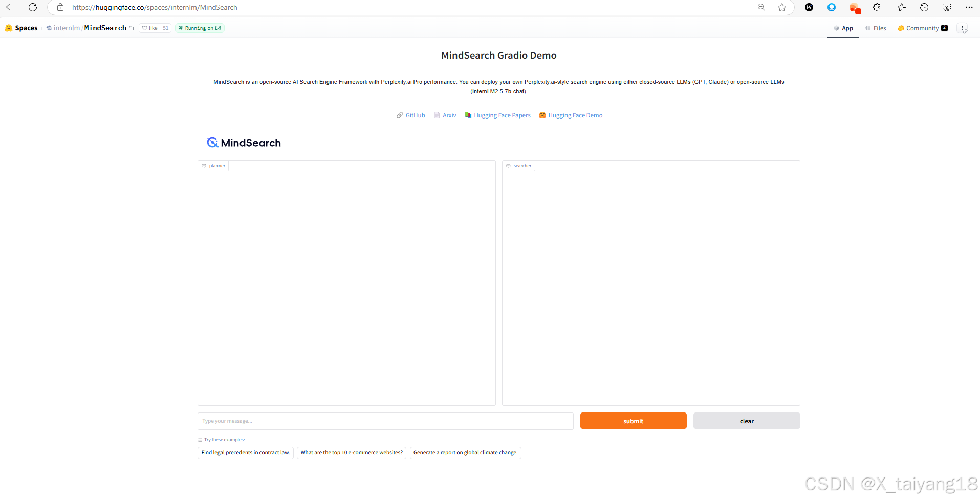Select example: Find legal precedents in contract law
Viewport: 980px width, 500px height.
coord(246,453)
